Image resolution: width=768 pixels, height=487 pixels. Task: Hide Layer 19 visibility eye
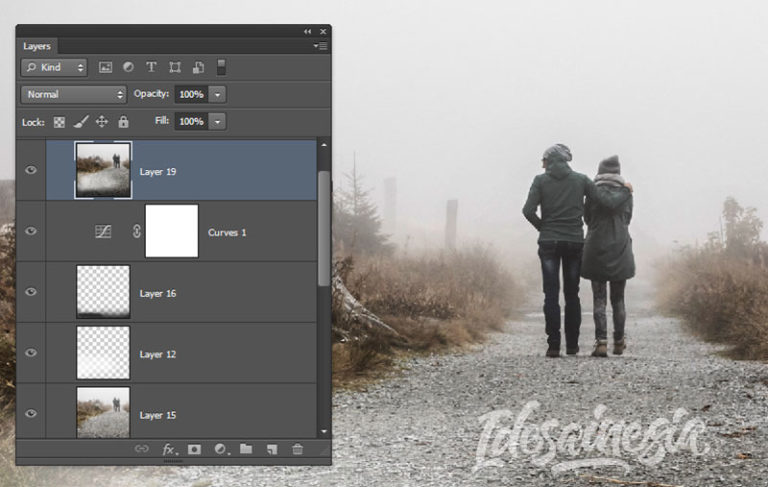pyautogui.click(x=31, y=170)
